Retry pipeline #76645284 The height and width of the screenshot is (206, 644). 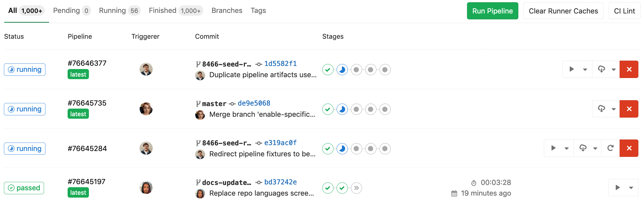pos(610,148)
